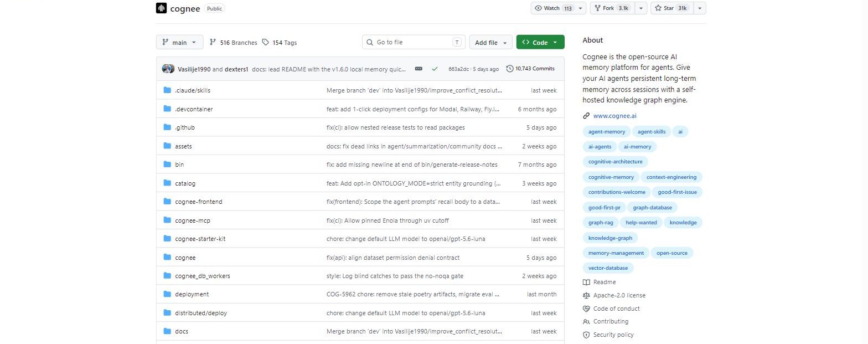
Task: Open commit hash 663a2dc
Action: [459, 69]
